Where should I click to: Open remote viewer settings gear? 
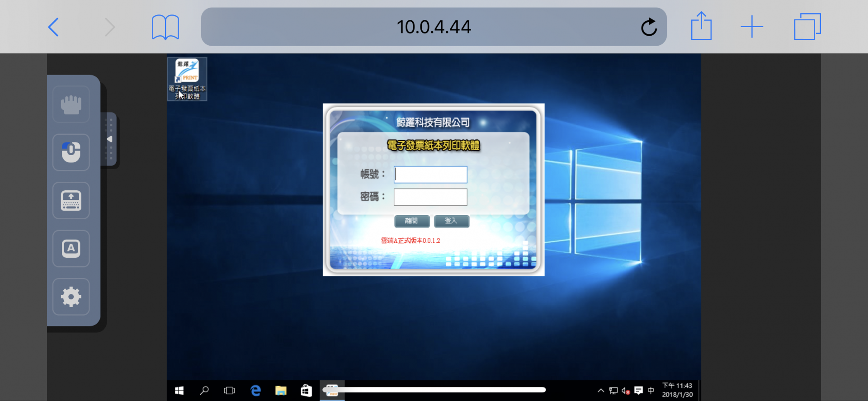click(71, 297)
